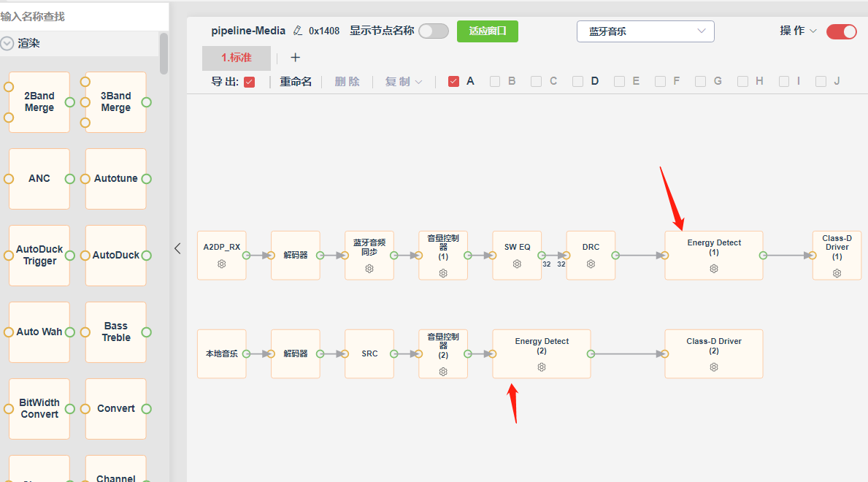
Task: Select the Bass Treble module
Action: click(x=115, y=332)
